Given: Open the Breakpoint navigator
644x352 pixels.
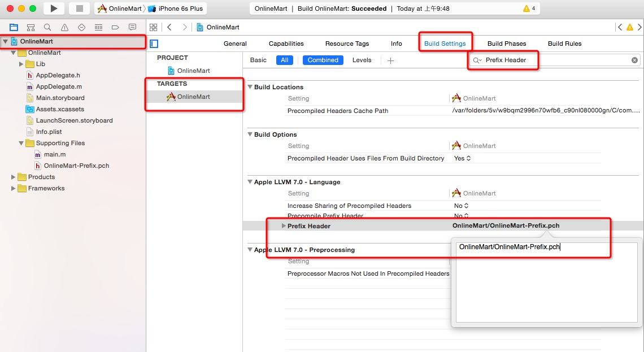Looking at the screenshot, I should point(115,28).
